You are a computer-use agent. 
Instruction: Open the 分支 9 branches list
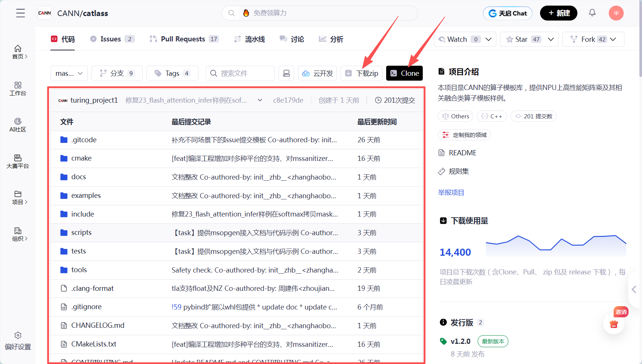tap(117, 73)
